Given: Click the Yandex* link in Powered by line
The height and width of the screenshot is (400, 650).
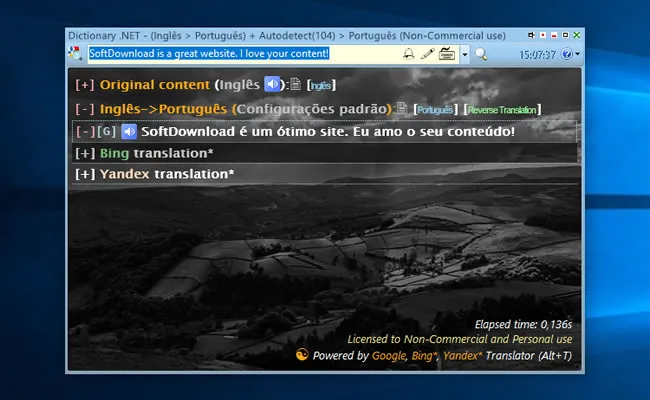Looking at the screenshot, I should click(x=463, y=356).
